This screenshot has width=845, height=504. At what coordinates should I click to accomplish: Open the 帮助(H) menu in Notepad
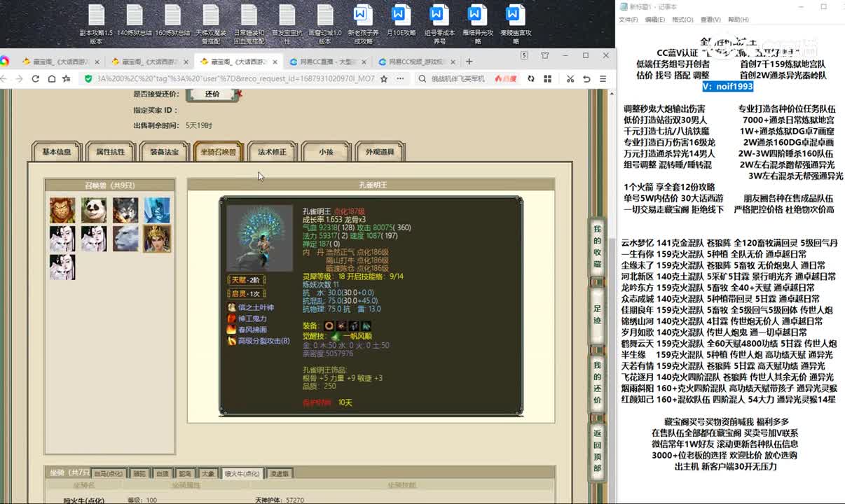(x=738, y=20)
